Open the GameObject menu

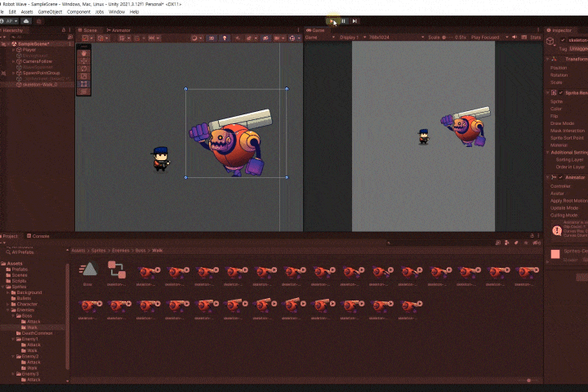point(50,12)
